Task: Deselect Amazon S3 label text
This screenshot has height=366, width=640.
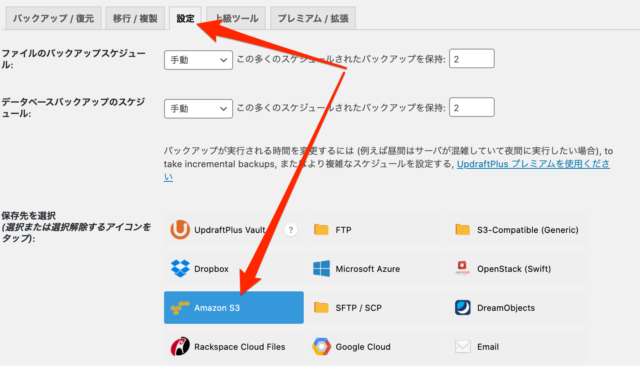Action: (217, 308)
